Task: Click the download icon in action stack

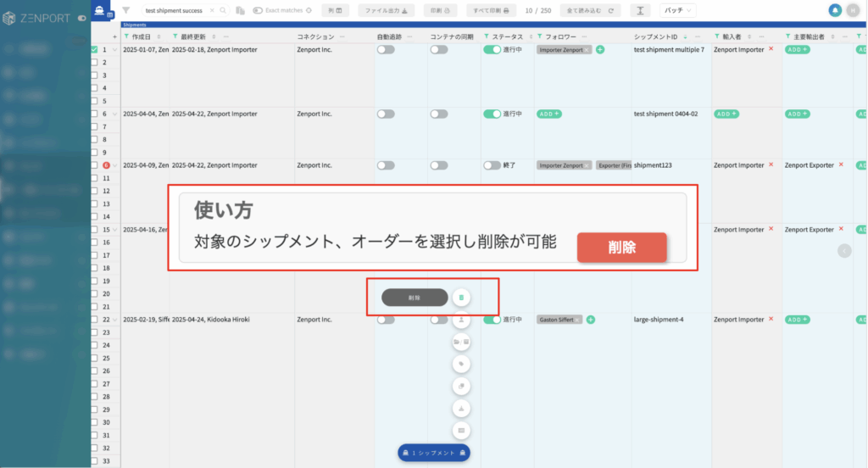Action: [461, 408]
